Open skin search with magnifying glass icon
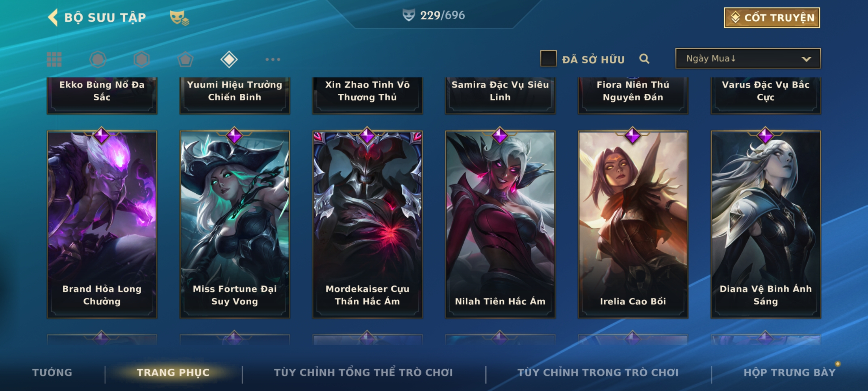Viewport: 868px width, 391px height. click(644, 59)
